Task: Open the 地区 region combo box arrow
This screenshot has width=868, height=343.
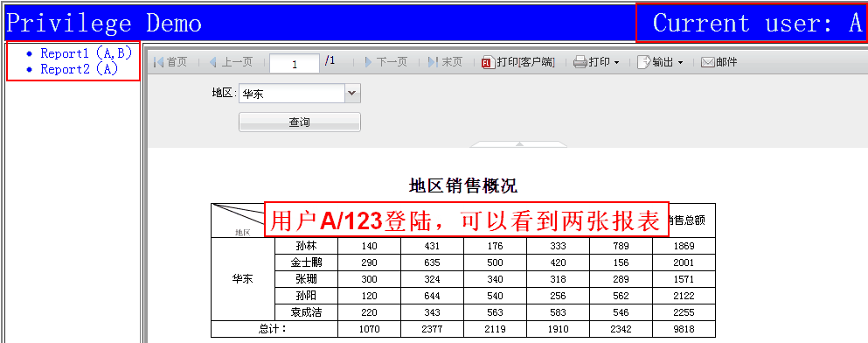Action: point(352,94)
